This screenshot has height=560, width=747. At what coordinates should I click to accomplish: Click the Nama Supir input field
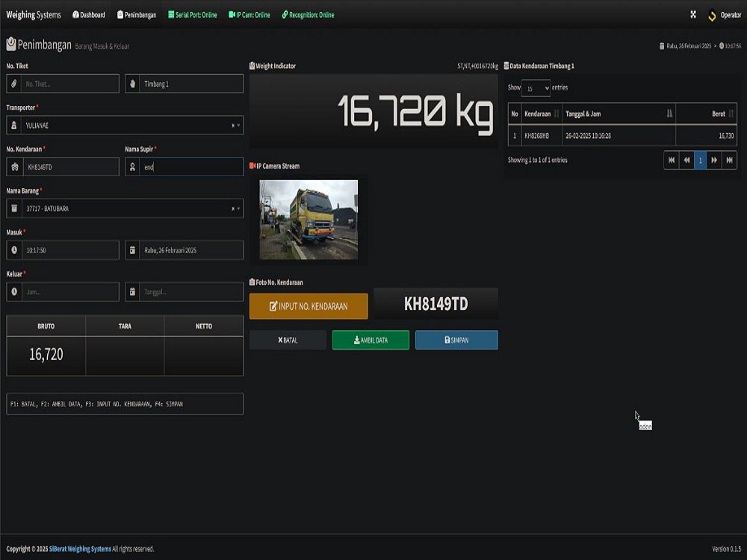click(191, 167)
